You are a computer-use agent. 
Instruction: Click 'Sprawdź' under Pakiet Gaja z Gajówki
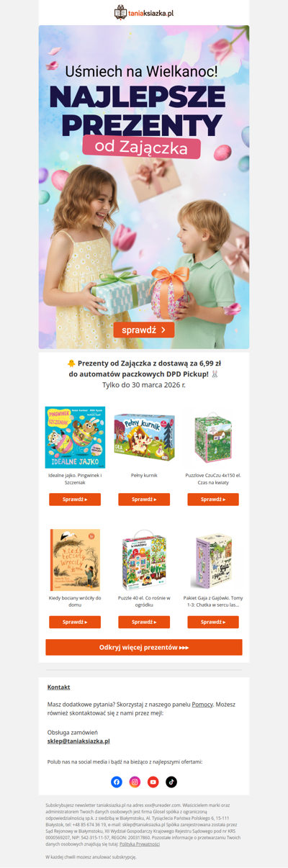click(213, 622)
